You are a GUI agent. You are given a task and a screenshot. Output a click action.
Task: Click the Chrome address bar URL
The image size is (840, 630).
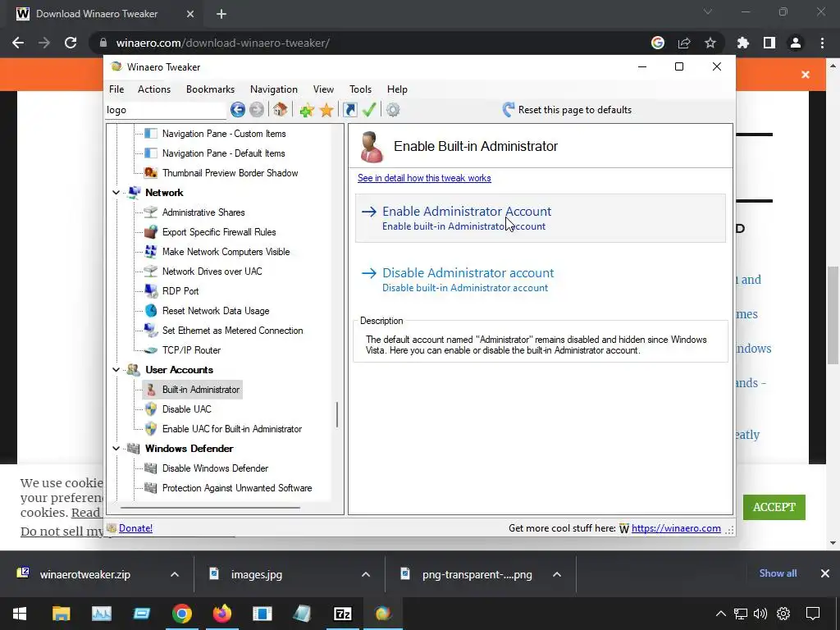pyautogui.click(x=223, y=43)
